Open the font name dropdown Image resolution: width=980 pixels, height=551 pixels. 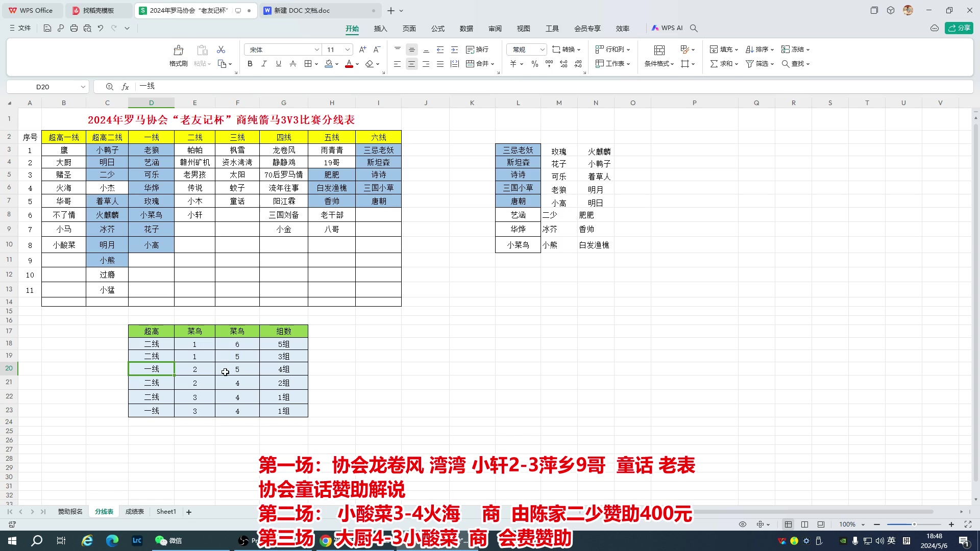[x=316, y=49]
